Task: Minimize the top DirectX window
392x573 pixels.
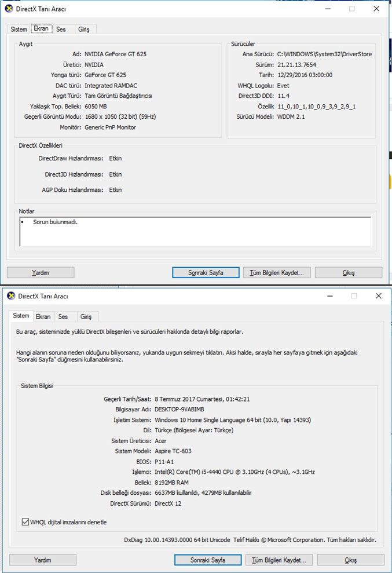Action: tap(328, 9)
